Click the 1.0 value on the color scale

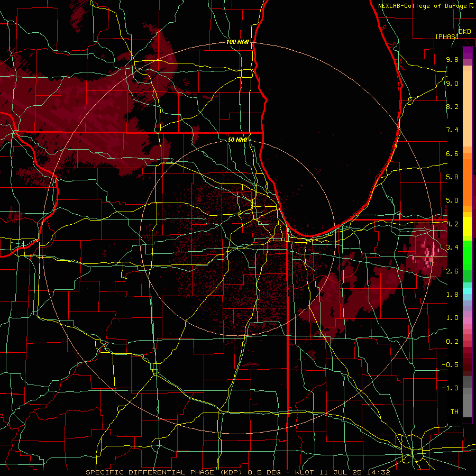[x=452, y=318]
